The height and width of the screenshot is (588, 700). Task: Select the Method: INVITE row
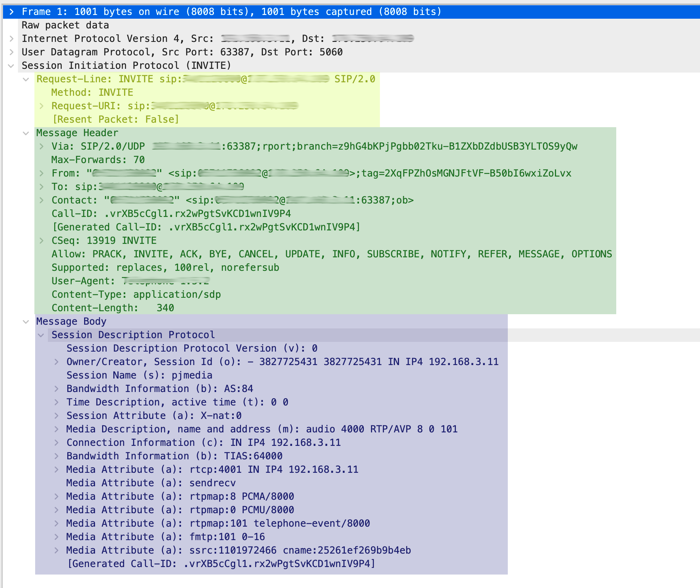(92, 92)
